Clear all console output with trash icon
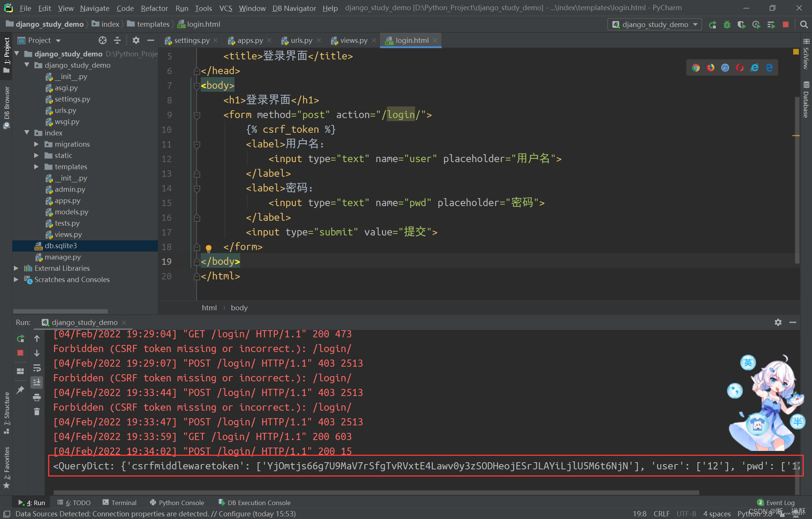 pos(37,412)
